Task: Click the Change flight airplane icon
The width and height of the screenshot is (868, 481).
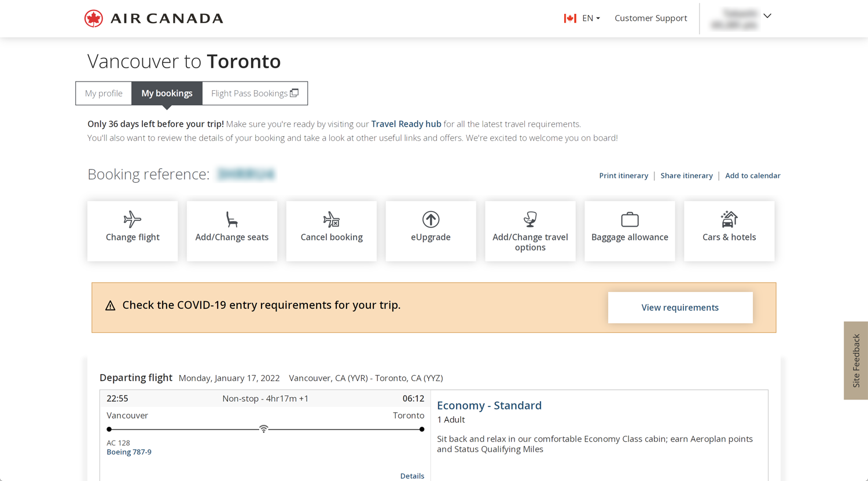Action: (133, 219)
